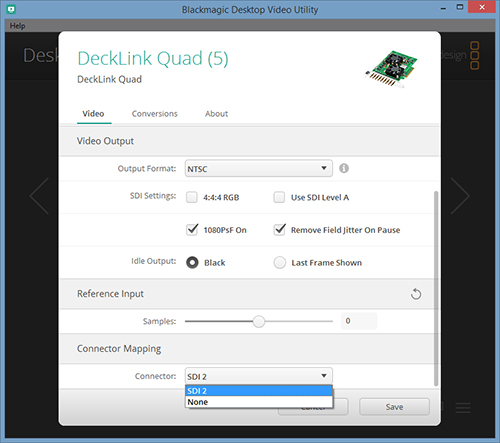
Task: Enable Use SDI Level A checkbox
Action: (x=279, y=197)
